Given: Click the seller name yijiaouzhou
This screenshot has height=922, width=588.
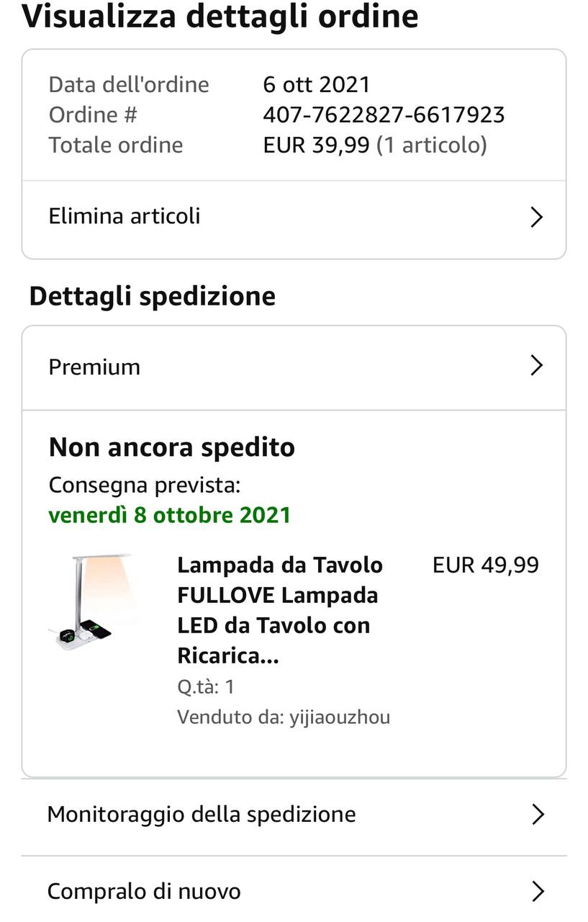Looking at the screenshot, I should [339, 717].
